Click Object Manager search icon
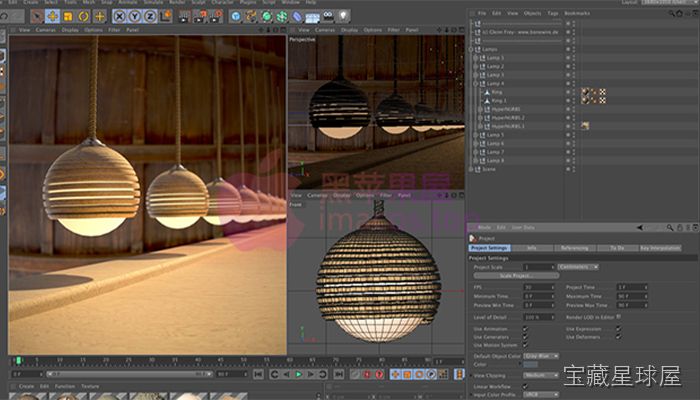This screenshot has height=400, width=700. (x=671, y=13)
